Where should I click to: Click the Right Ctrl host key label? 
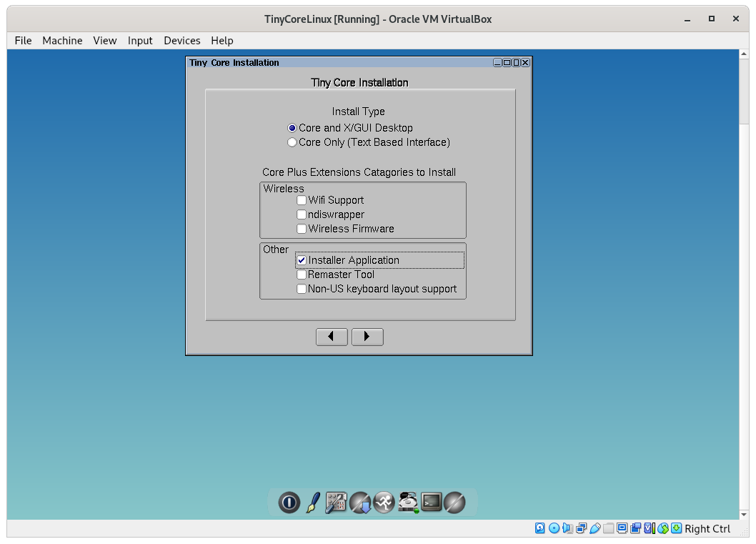click(x=707, y=528)
